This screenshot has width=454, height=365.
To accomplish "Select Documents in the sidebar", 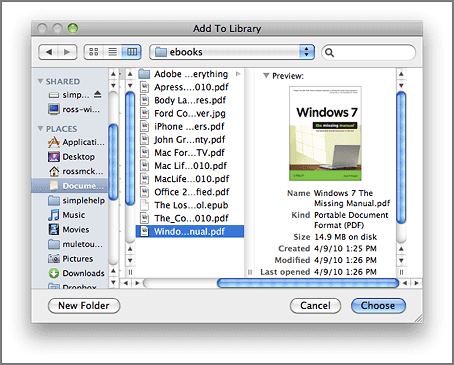I will 70,186.
